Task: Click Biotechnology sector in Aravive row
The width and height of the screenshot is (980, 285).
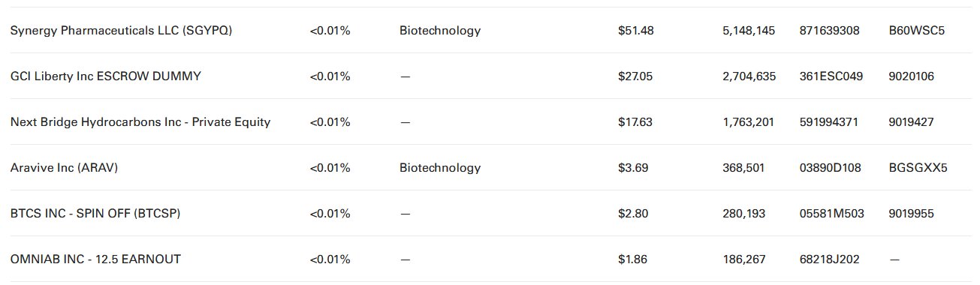Action: [x=440, y=168]
